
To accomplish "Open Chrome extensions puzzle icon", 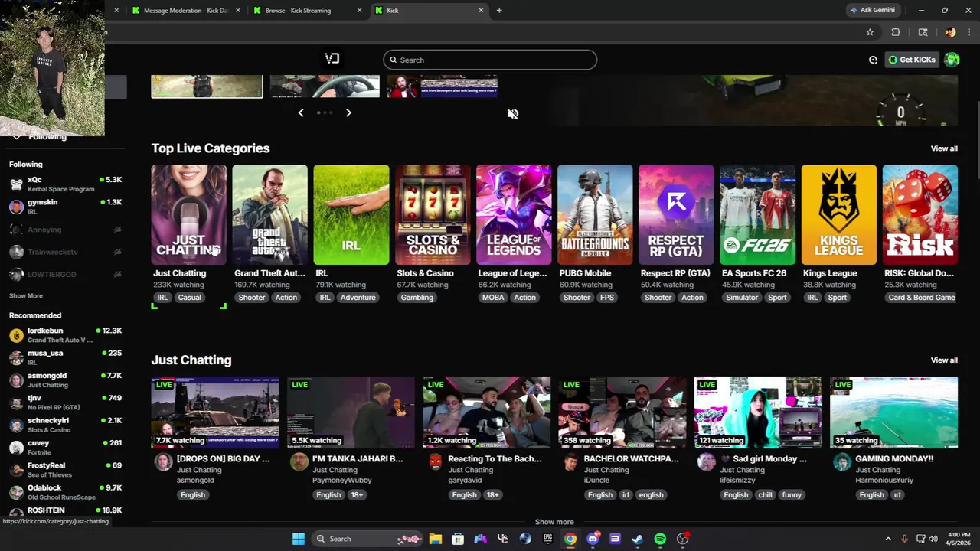I will pyautogui.click(x=896, y=32).
